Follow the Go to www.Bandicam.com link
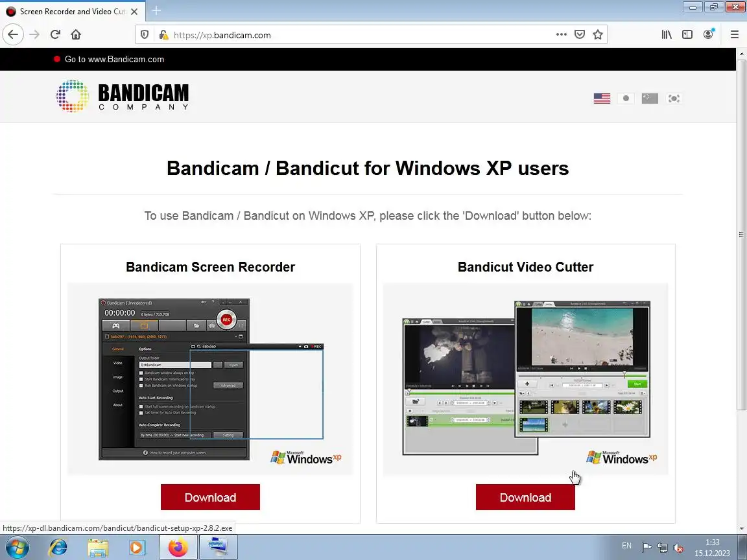 coord(114,59)
